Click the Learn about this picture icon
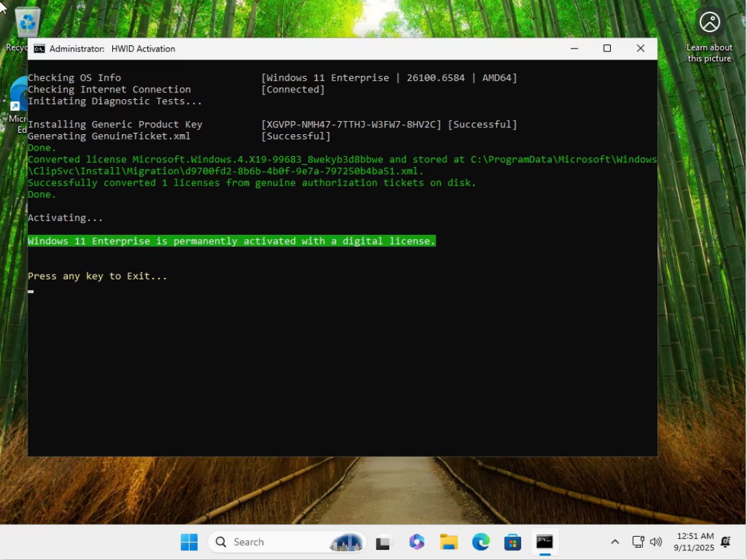Screen dimensions: 747x560 709,23
